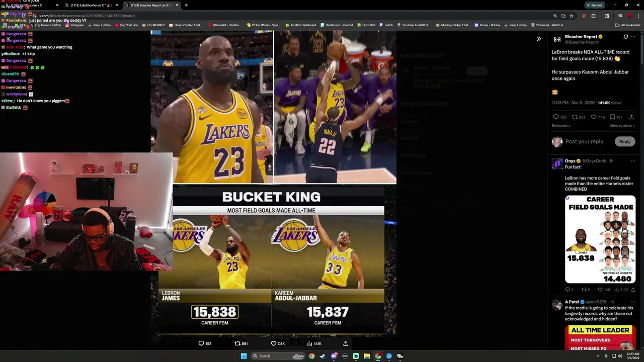Open the @OnyxOdds profile handle
644x362 pixels.
pyautogui.click(x=594, y=161)
